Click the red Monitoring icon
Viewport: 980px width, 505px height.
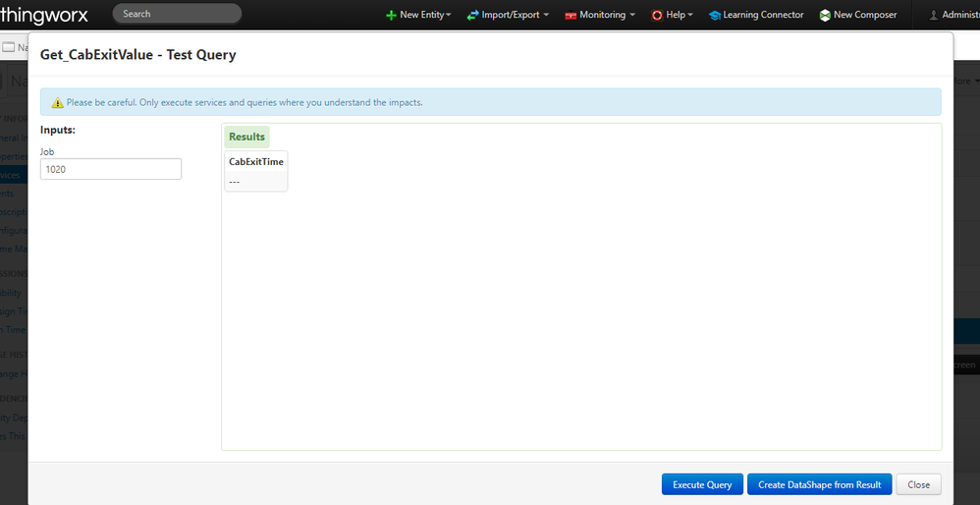[571, 15]
